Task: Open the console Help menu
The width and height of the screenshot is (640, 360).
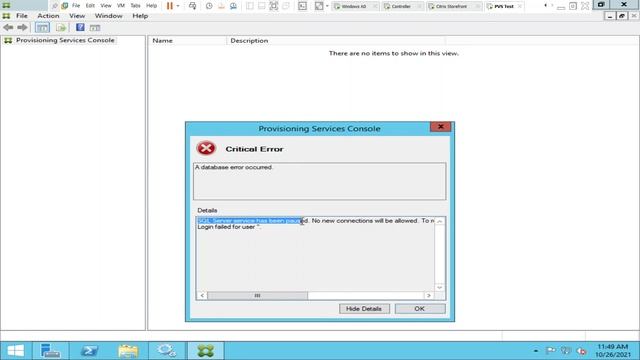Action: pos(140,16)
